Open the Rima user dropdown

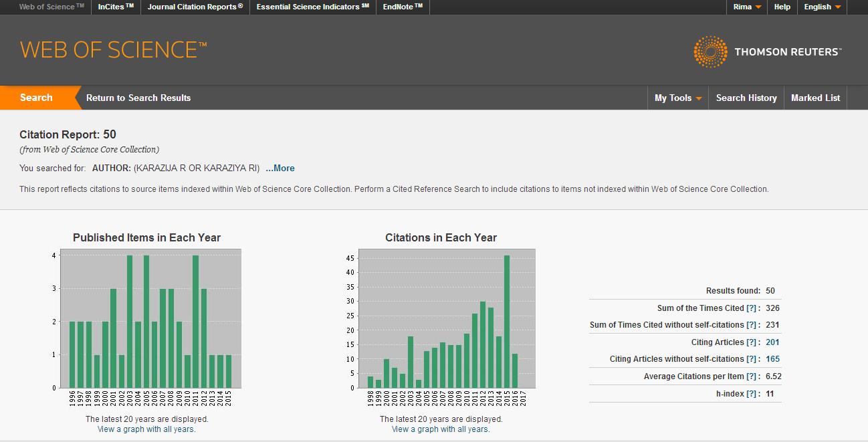click(x=747, y=7)
